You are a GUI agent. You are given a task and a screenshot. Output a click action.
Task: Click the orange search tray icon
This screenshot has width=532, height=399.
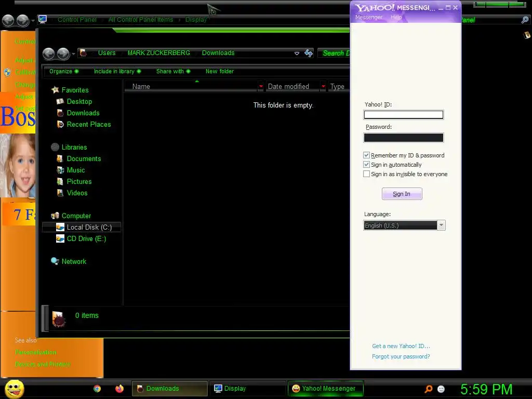(429, 389)
